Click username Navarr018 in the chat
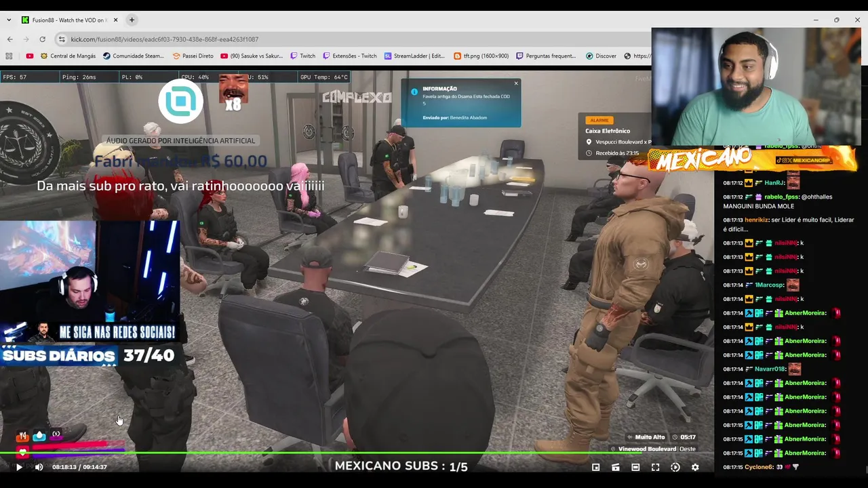The width and height of the screenshot is (868, 488). [x=770, y=369]
